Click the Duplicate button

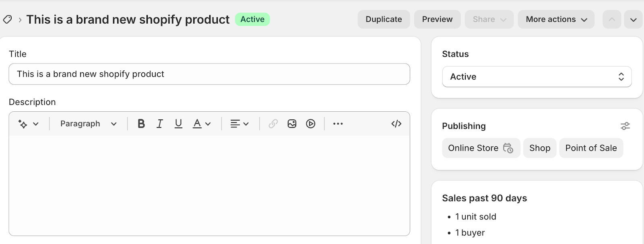pos(384,19)
